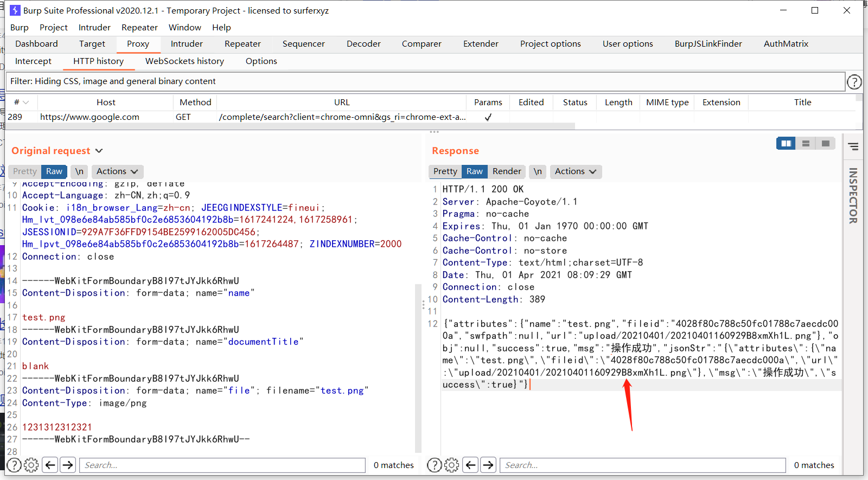
Task: Open the Repeater menu in menu bar
Action: 139,28
